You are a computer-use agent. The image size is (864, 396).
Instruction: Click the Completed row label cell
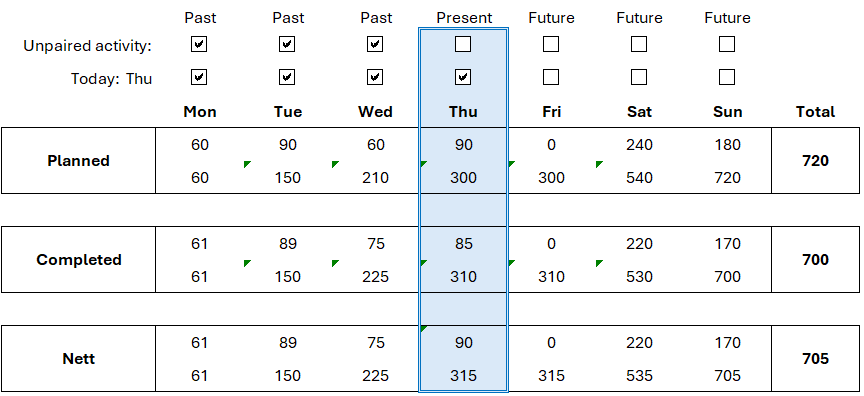[79, 259]
